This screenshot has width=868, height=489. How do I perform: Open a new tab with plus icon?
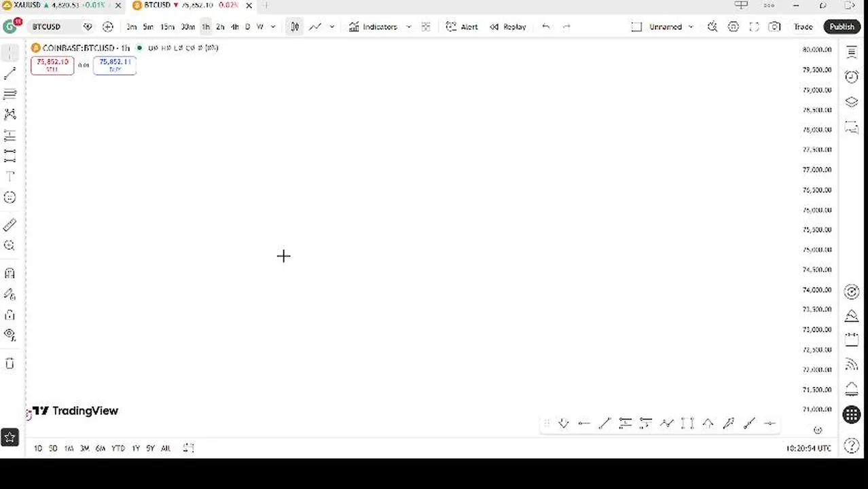pos(266,5)
